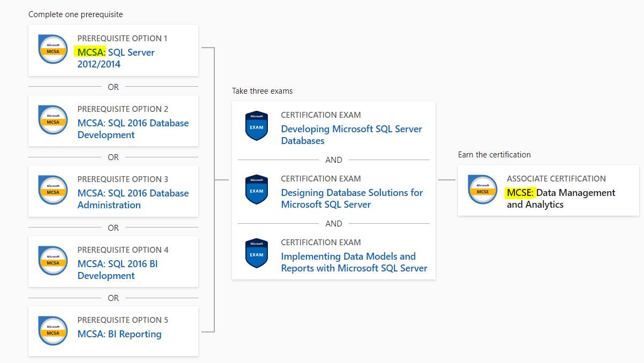Click 'Certification Exam' label above Designing Database Solutions
The width and height of the screenshot is (644, 363).
point(321,179)
